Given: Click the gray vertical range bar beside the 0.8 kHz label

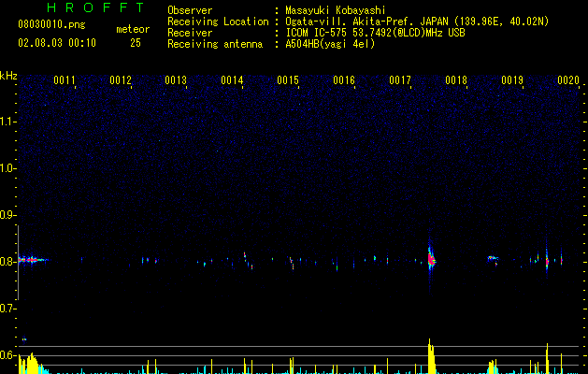Looking at the screenshot, I should pyautogui.click(x=18, y=262).
